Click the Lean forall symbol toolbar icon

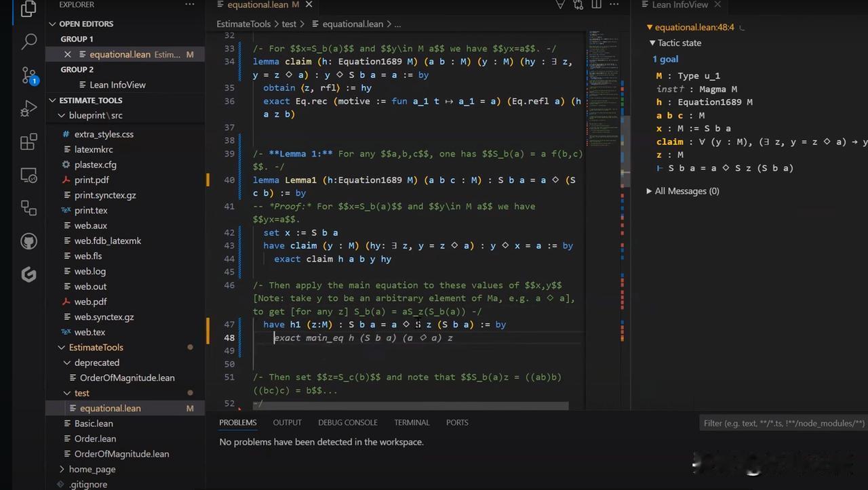(560, 5)
